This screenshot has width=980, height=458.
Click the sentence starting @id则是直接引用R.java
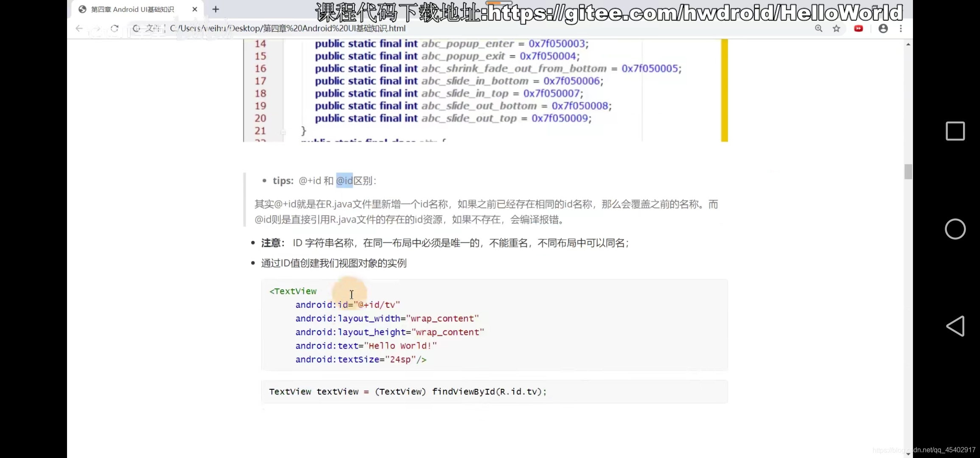(409, 220)
